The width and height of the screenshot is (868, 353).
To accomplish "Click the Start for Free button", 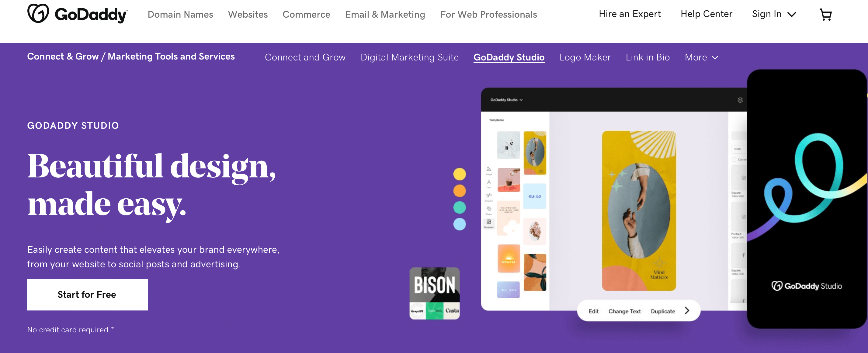I will click(x=88, y=294).
